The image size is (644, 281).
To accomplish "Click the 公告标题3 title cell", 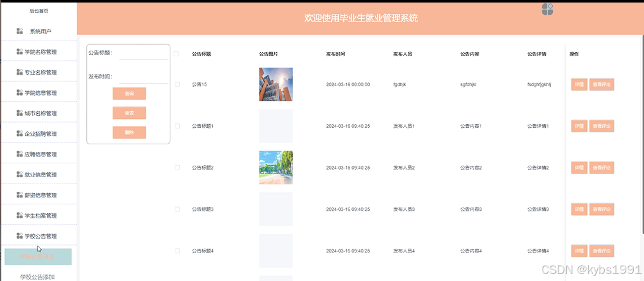I will 203,209.
